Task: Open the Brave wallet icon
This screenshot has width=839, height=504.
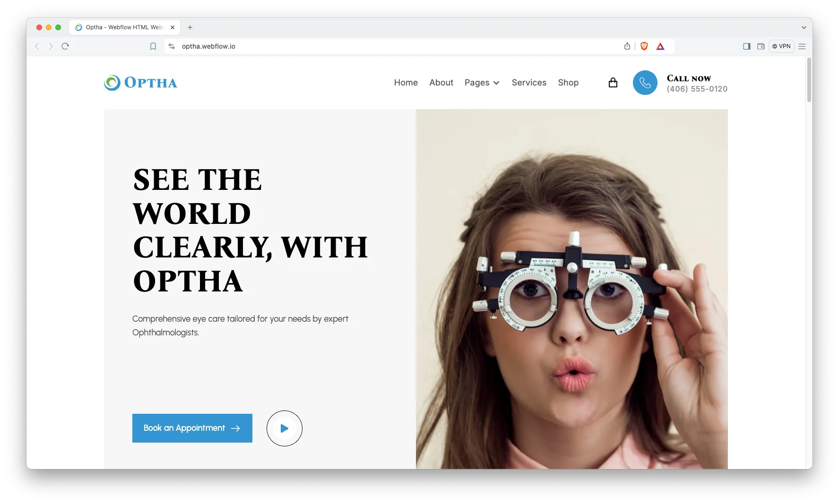Action: point(761,46)
